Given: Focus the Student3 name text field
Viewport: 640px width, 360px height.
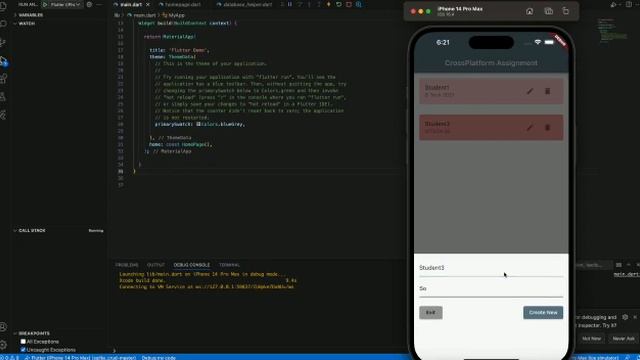Looking at the screenshot, I should (x=491, y=269).
